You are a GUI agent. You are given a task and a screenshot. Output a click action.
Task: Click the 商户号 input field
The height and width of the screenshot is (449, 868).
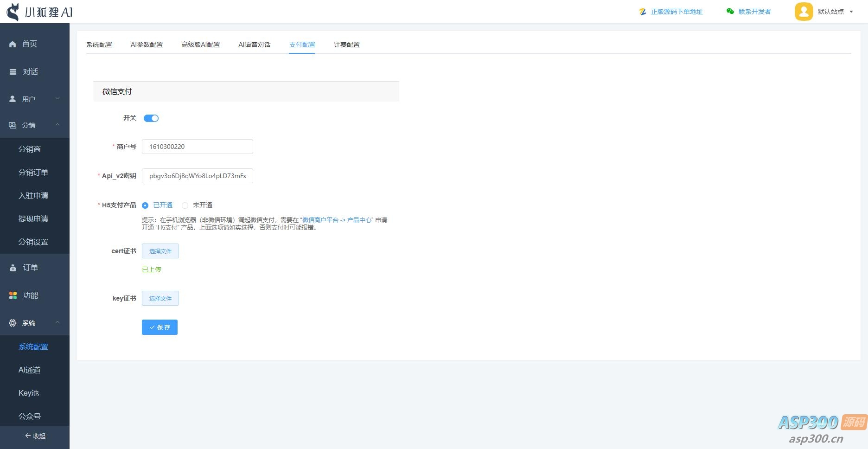(197, 147)
